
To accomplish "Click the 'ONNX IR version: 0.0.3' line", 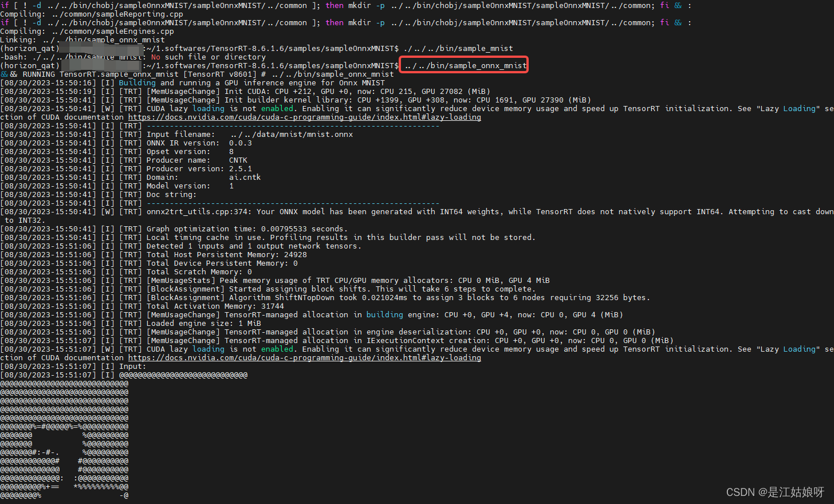I will (x=126, y=143).
